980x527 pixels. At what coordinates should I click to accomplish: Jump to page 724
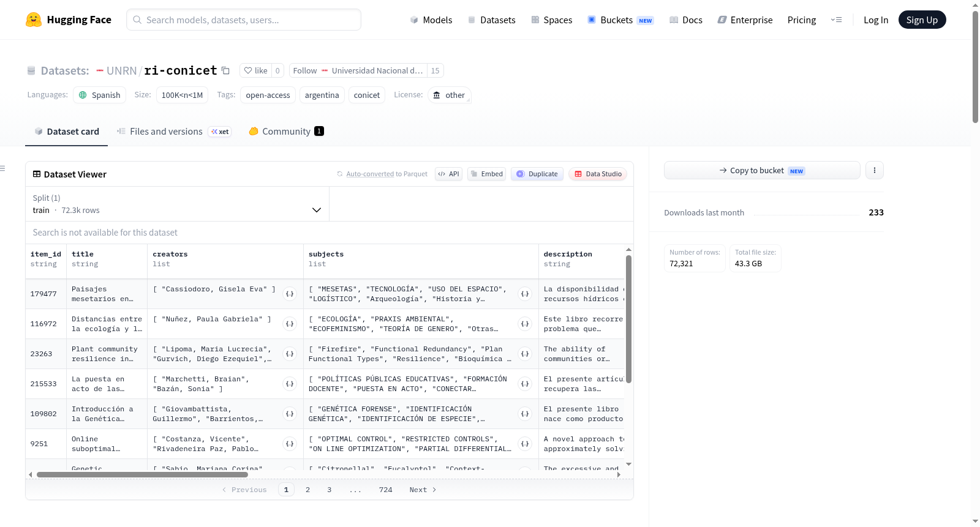click(x=385, y=490)
